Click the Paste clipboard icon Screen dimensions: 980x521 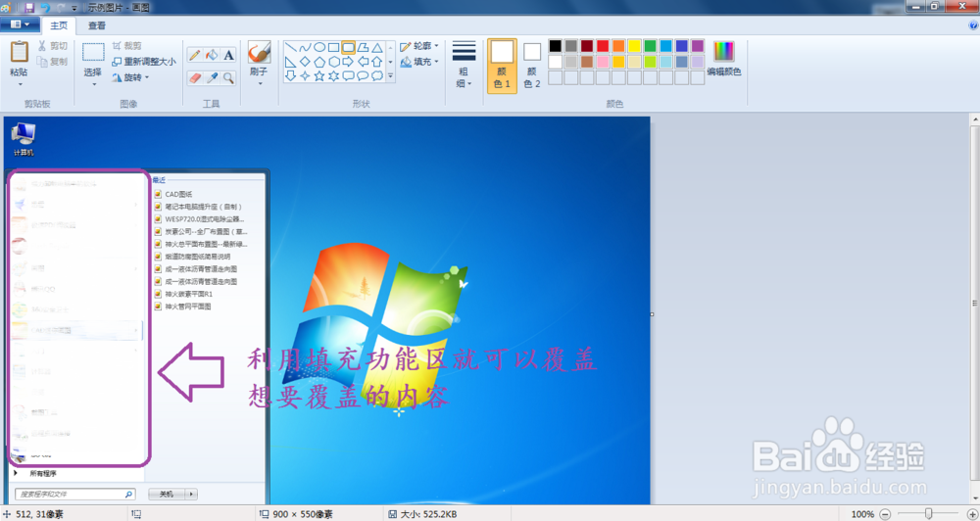coord(20,52)
